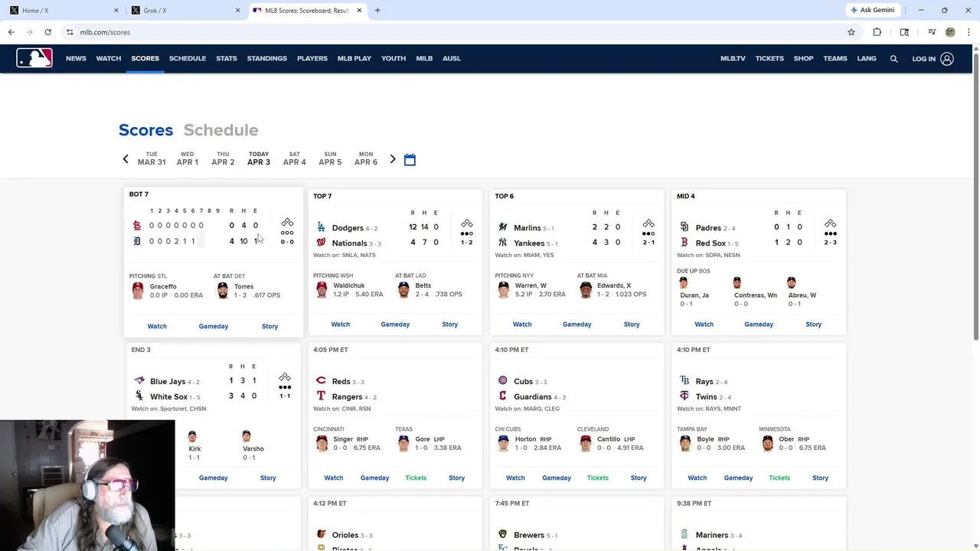This screenshot has width=980, height=551.
Task: Bookmark this page with star icon
Action: 851,32
